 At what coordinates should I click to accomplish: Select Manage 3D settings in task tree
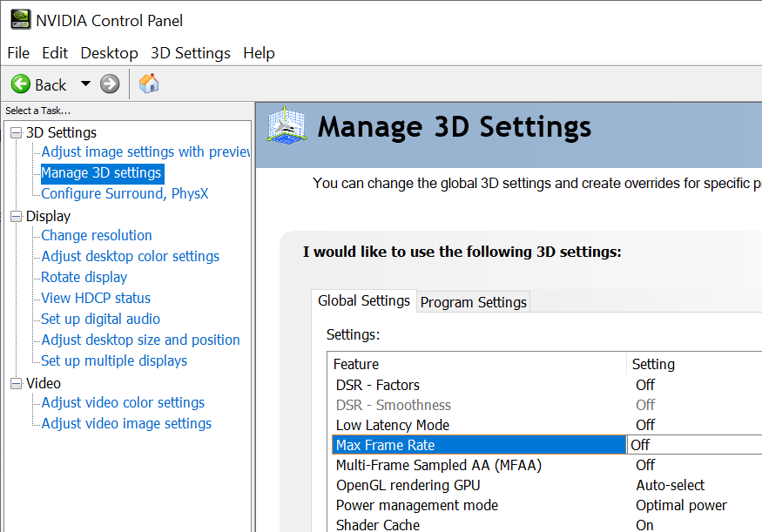click(x=102, y=173)
